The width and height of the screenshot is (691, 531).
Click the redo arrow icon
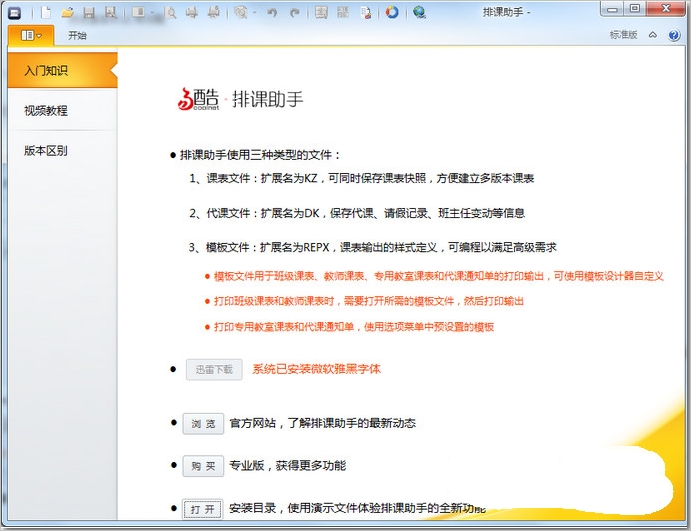pyautogui.click(x=294, y=13)
